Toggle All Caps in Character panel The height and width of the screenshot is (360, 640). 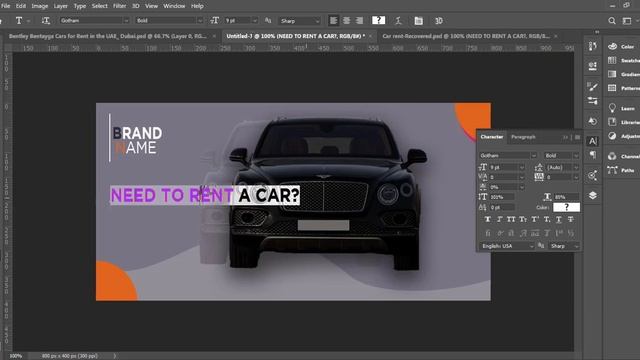point(511,220)
